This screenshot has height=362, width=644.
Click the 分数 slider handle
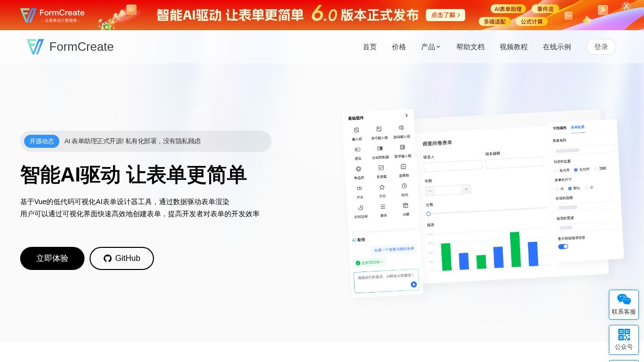click(429, 214)
